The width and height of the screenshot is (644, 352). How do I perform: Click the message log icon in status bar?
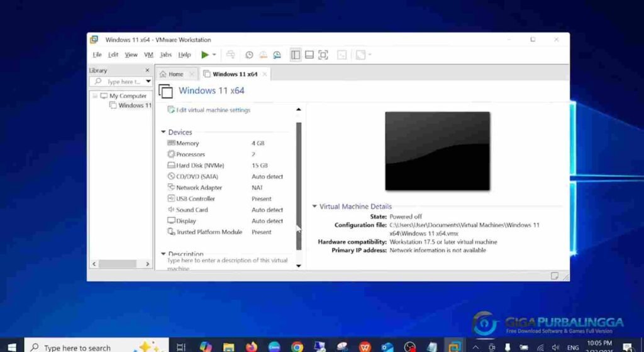555,276
